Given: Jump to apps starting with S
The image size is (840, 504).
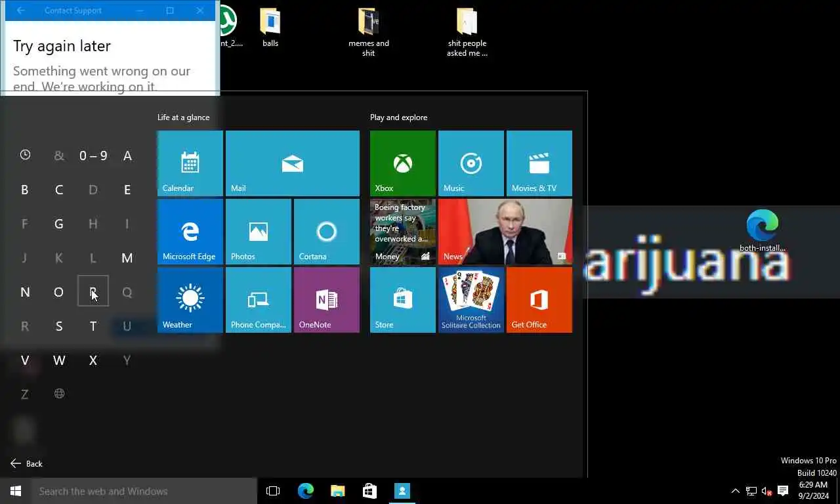Looking at the screenshot, I should pyautogui.click(x=59, y=326).
